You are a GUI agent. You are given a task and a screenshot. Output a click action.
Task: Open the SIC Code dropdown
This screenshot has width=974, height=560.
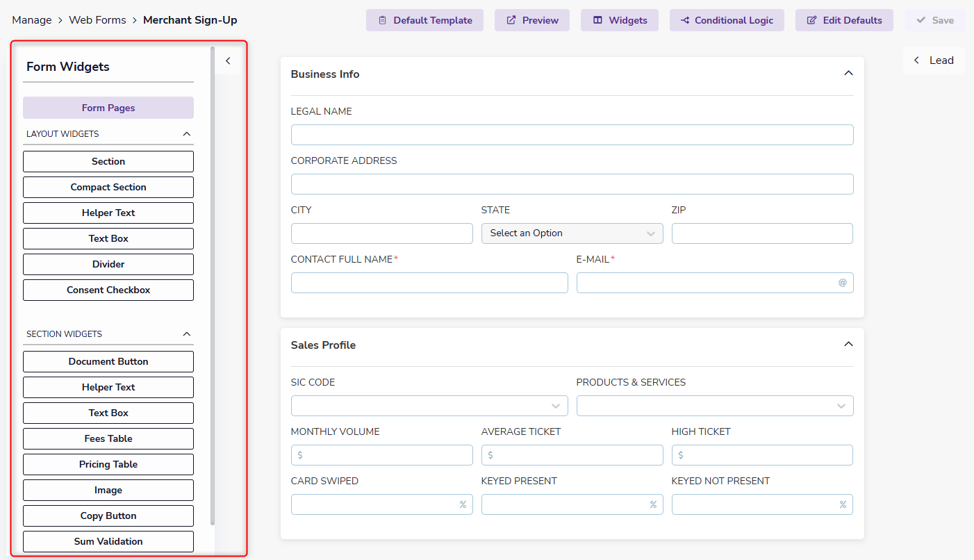[x=429, y=406]
